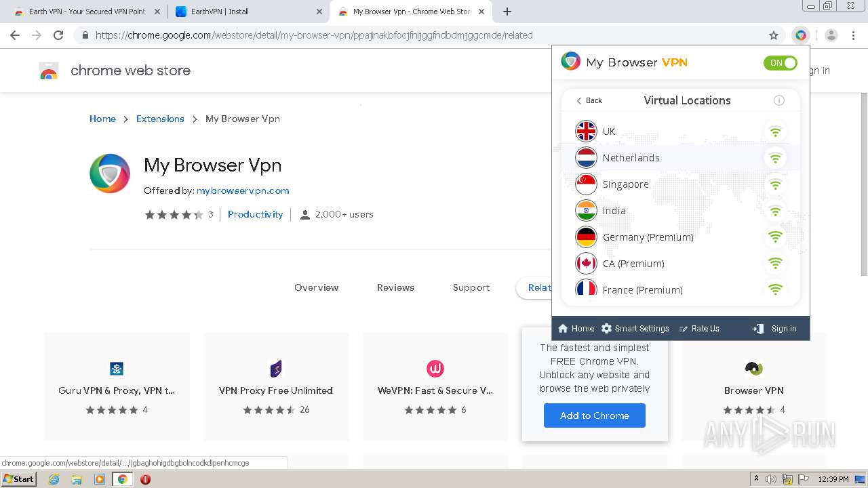Select the Netherlands flag icon
This screenshot has height=488, width=868.
click(x=586, y=158)
